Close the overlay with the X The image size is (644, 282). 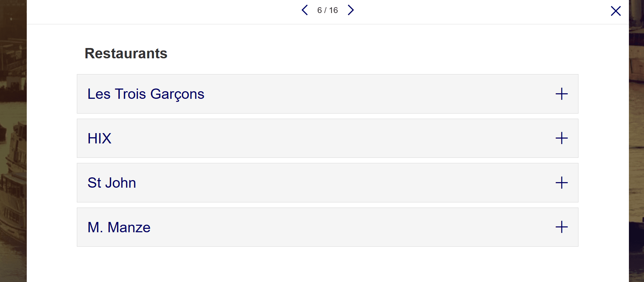616,11
